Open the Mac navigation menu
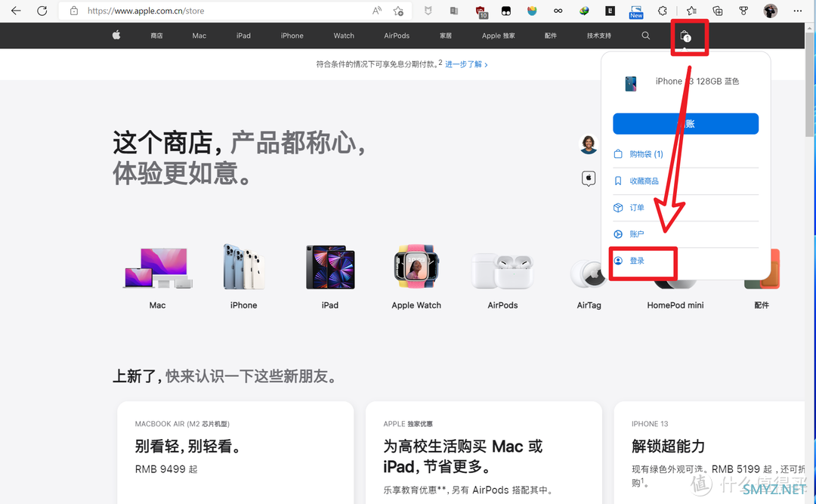816x504 pixels. (199, 36)
